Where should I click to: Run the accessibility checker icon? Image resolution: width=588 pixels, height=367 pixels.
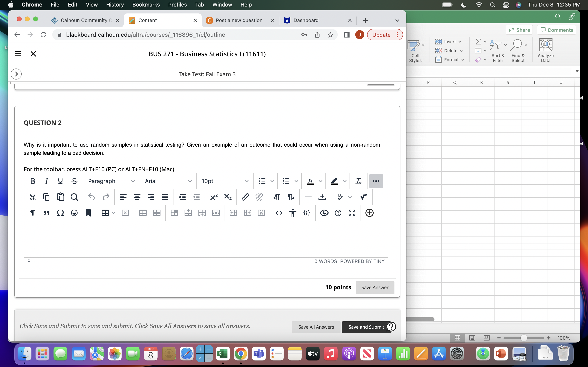[x=293, y=213]
